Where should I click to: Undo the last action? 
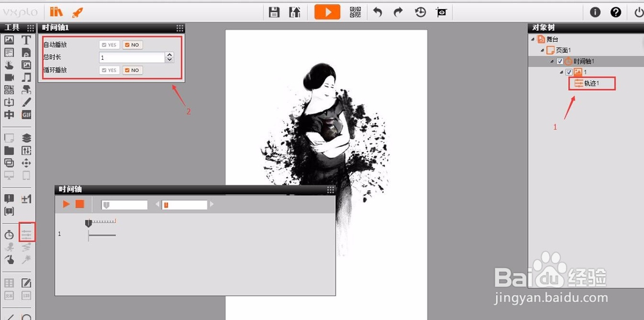tap(377, 12)
